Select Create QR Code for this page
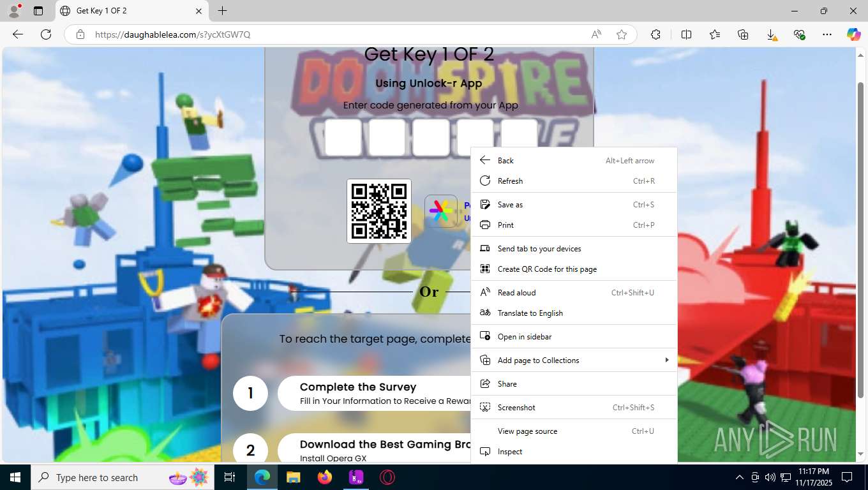868x490 pixels. tap(574, 269)
